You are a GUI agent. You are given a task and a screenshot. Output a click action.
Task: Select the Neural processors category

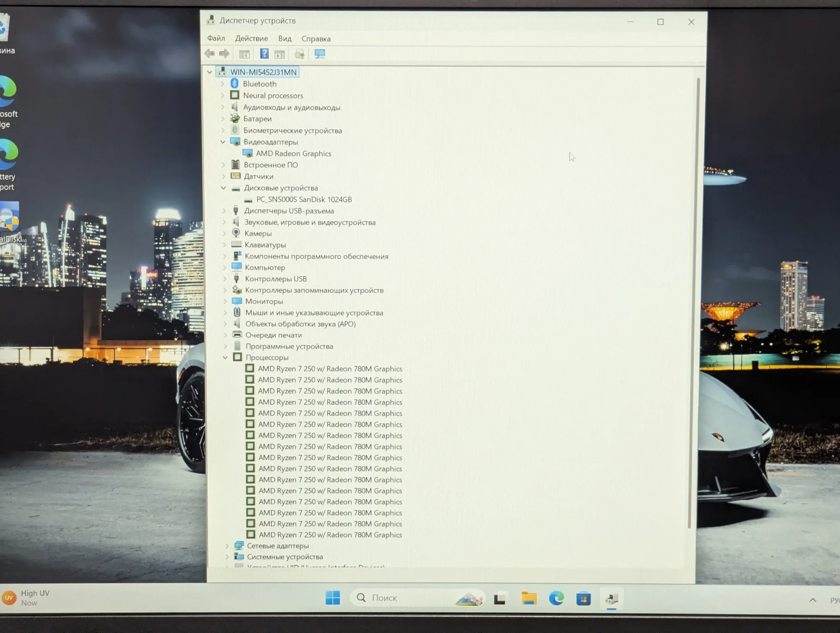(x=273, y=96)
